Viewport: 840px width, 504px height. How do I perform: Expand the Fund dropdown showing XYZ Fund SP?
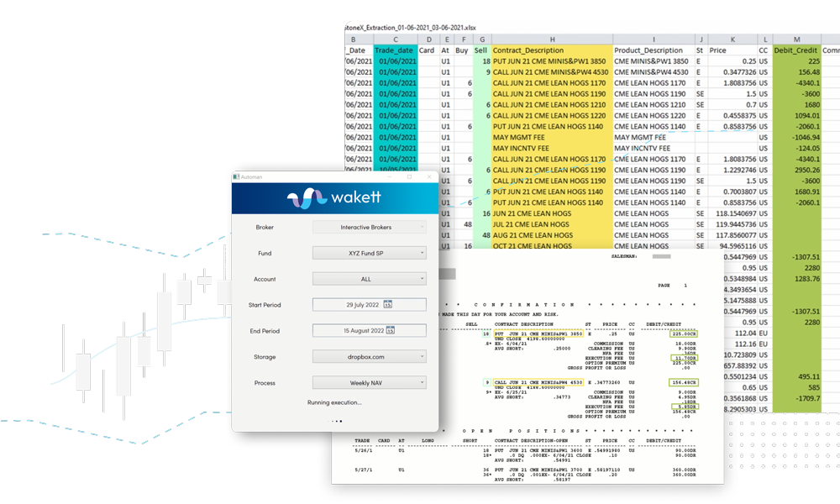click(369, 253)
